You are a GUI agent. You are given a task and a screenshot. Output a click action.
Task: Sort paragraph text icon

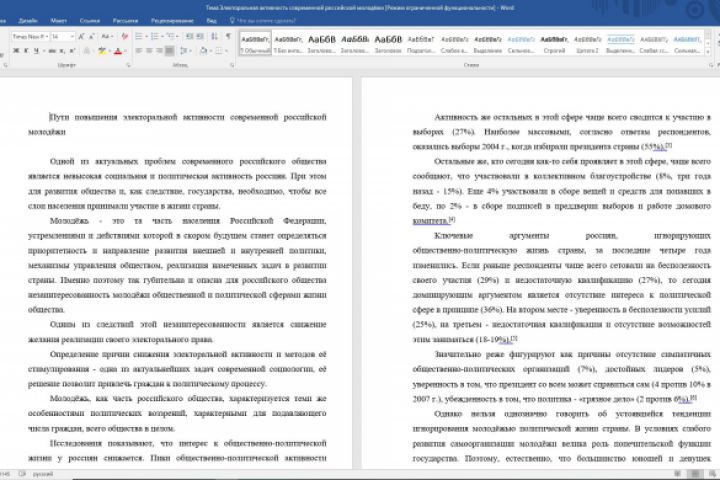214,36
